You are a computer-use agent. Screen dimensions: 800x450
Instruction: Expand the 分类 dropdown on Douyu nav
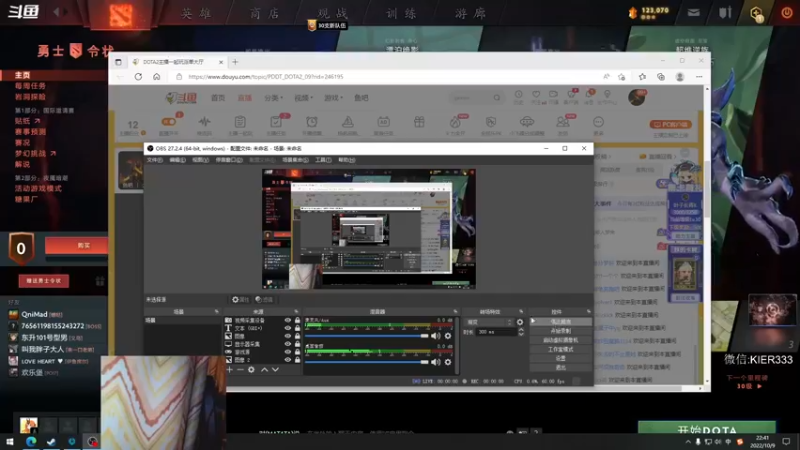click(273, 98)
